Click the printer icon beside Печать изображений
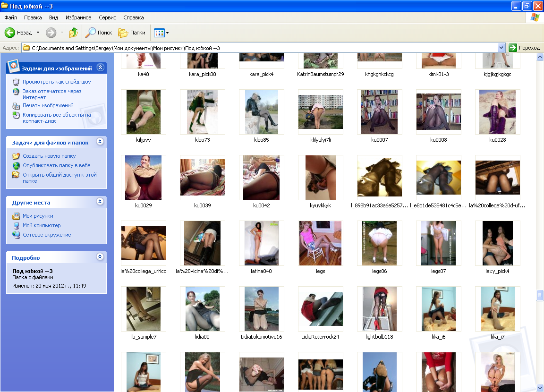This screenshot has height=392, width=544. click(16, 106)
